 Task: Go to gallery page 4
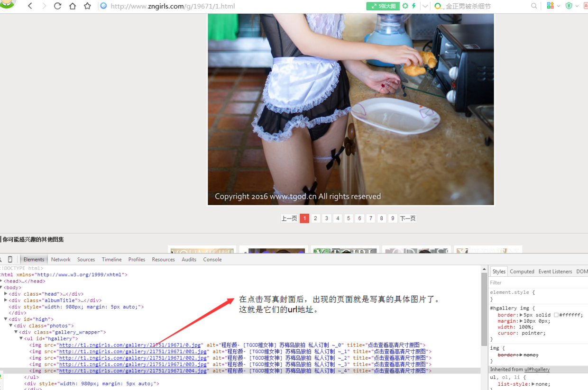pyautogui.click(x=338, y=218)
